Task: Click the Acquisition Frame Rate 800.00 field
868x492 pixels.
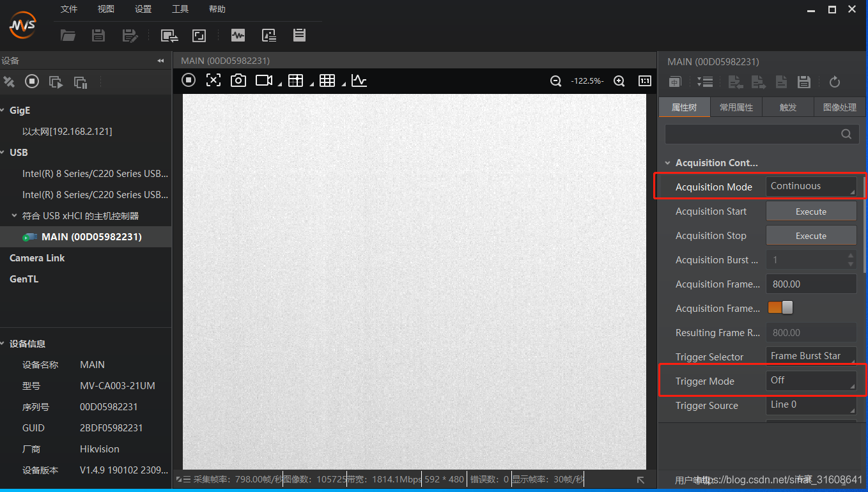Action: (811, 284)
